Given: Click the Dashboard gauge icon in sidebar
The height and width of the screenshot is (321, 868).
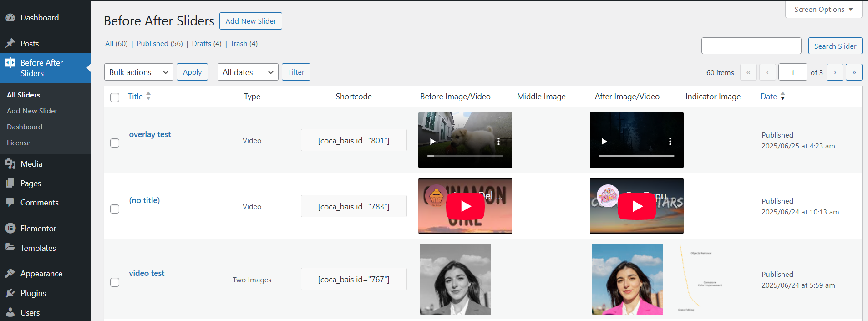Looking at the screenshot, I should 10,18.
